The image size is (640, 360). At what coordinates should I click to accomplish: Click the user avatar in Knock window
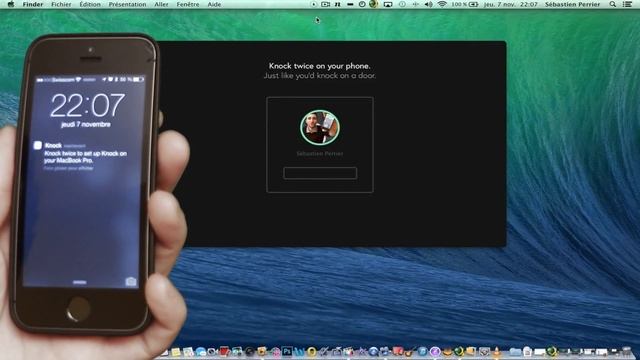coord(320,127)
